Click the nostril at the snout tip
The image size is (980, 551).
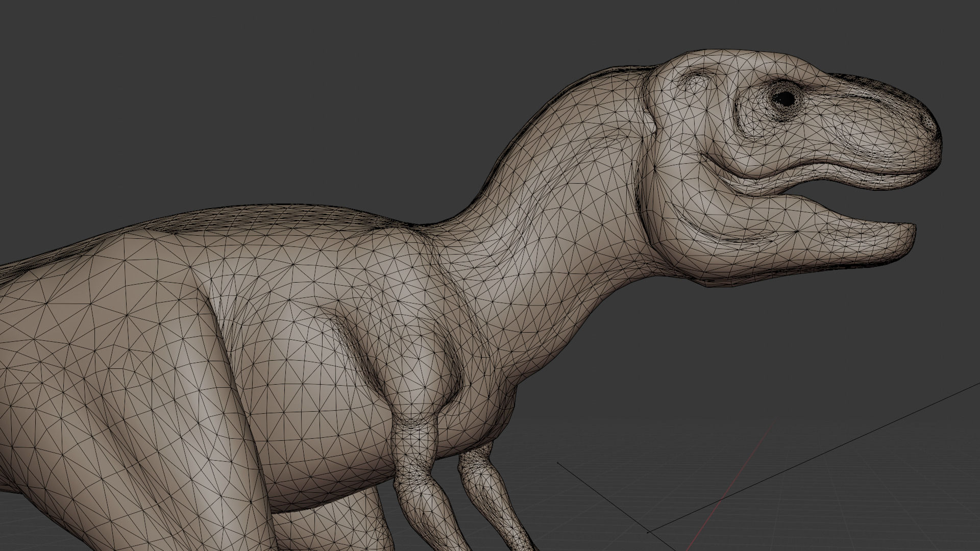(927, 120)
